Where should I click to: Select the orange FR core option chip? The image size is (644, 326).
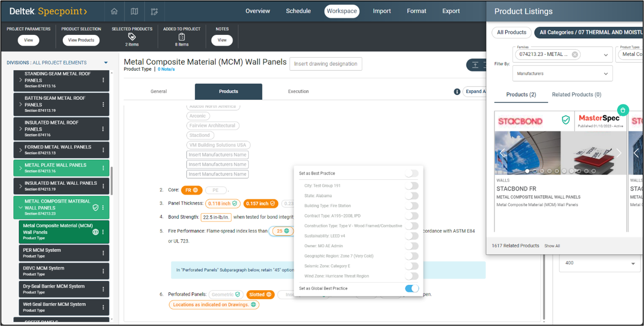(191, 190)
